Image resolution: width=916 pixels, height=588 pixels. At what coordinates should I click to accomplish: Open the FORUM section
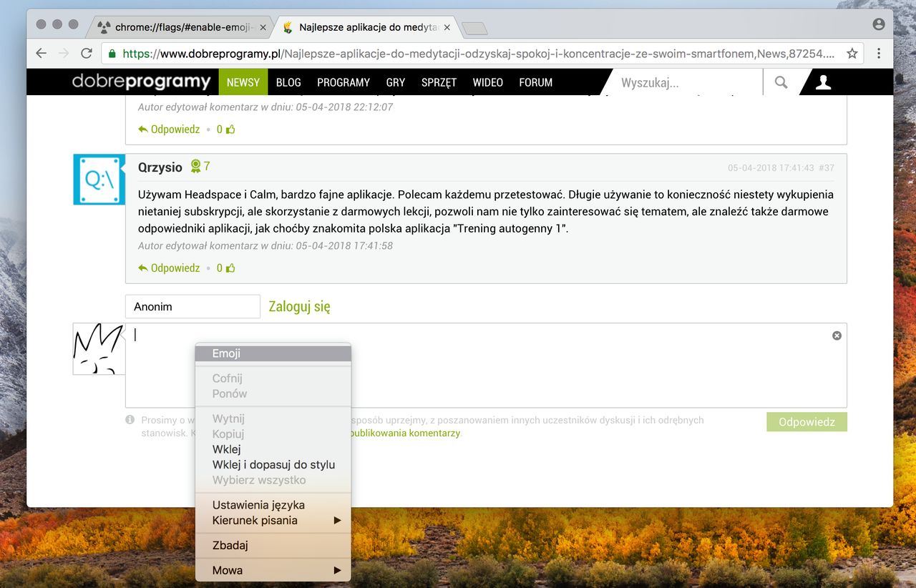click(x=536, y=82)
